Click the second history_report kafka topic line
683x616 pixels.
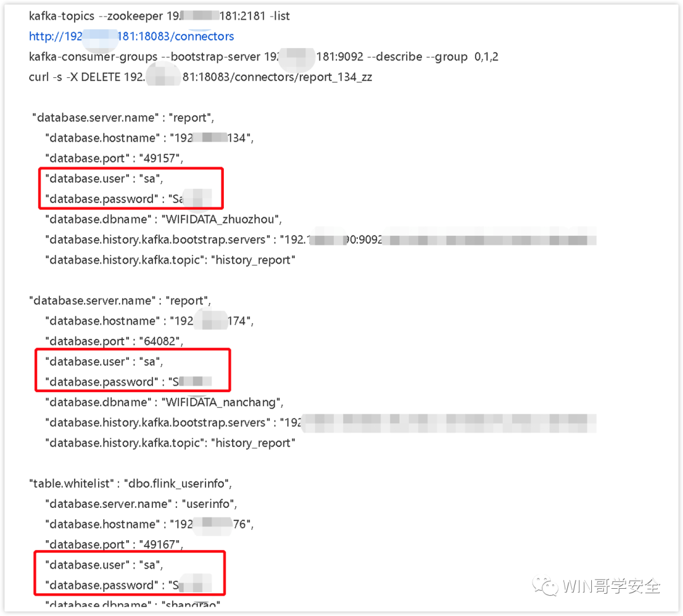pyautogui.click(x=170, y=443)
